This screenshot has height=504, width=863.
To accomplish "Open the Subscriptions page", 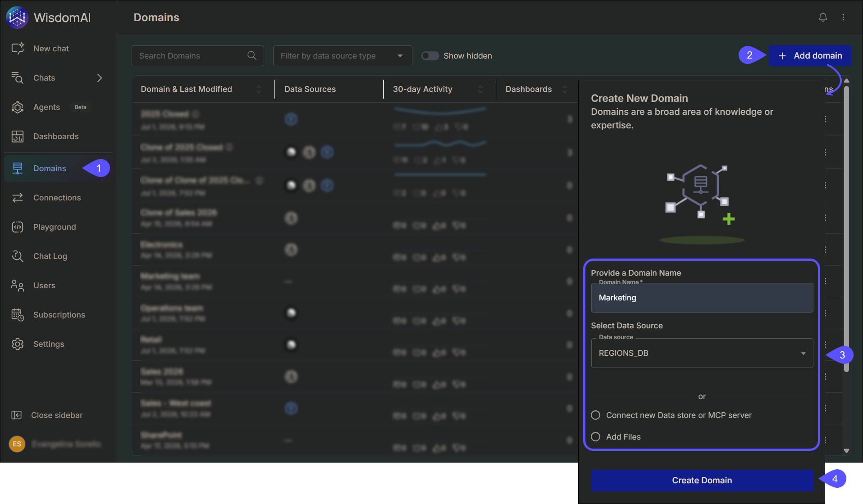I will [59, 314].
